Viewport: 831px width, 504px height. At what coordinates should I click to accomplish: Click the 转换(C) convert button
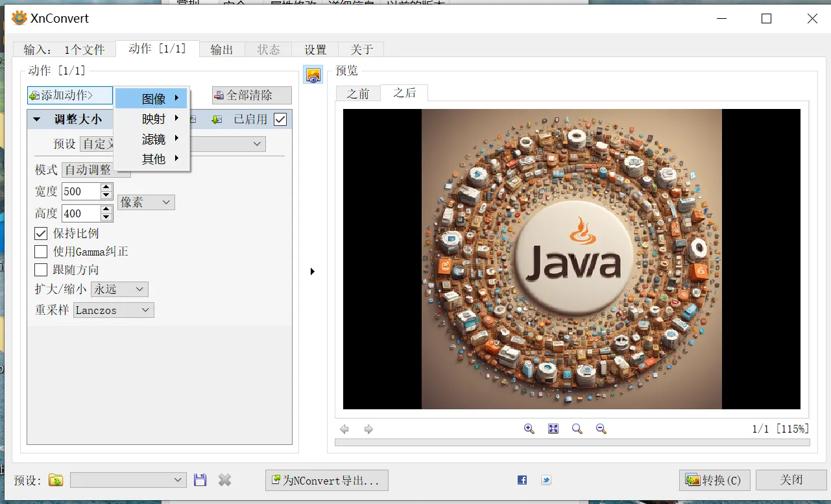click(x=714, y=480)
